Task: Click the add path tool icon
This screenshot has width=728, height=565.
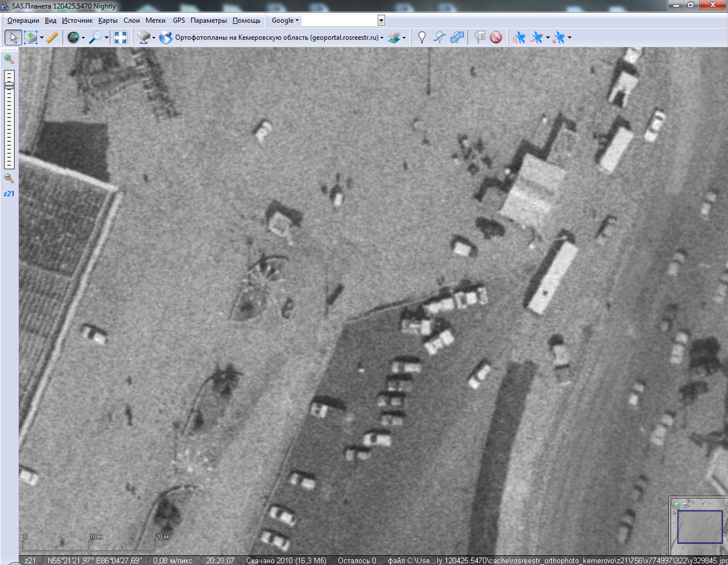Action: click(439, 38)
